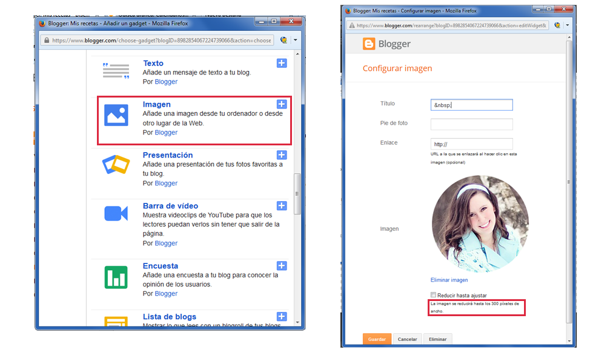Click the Lista de blogs yellow icon
This screenshot has width=610, height=364.
click(x=116, y=321)
